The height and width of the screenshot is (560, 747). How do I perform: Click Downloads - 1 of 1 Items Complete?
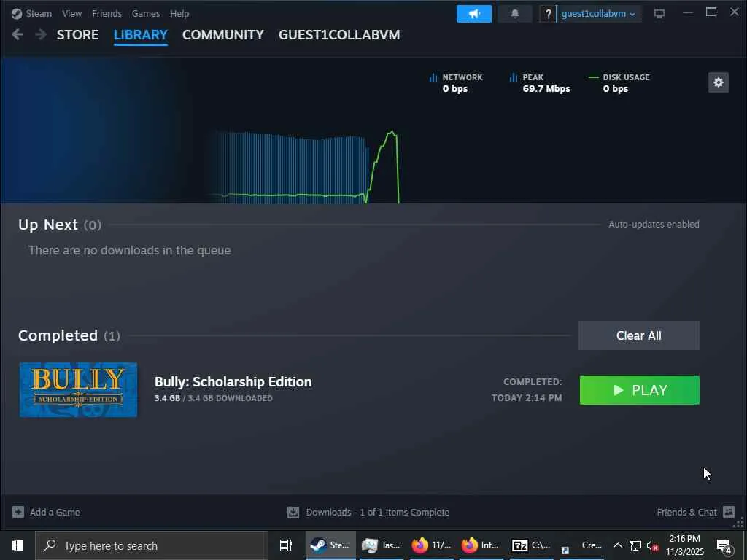click(378, 513)
